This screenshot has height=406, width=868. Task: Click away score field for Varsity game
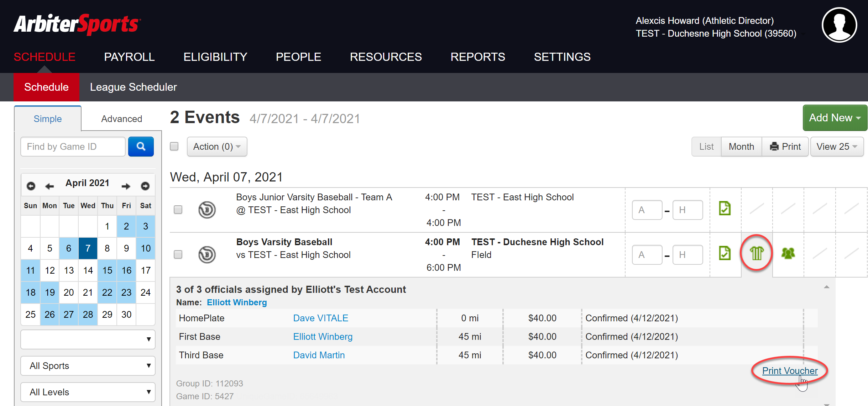pos(647,255)
